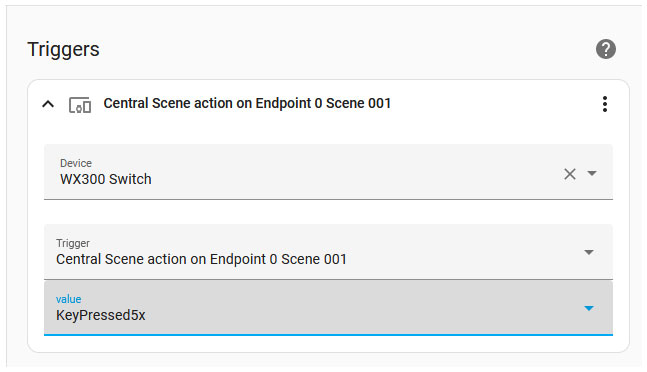Focus the empty area of the Device combo box
Image resolution: width=647 pixels, height=372 pixels.
pos(355,173)
